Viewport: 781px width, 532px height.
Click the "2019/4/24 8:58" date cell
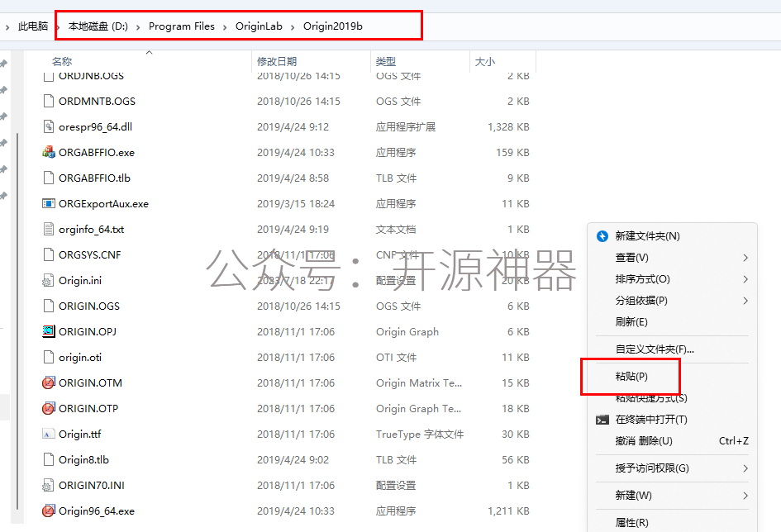[293, 178]
